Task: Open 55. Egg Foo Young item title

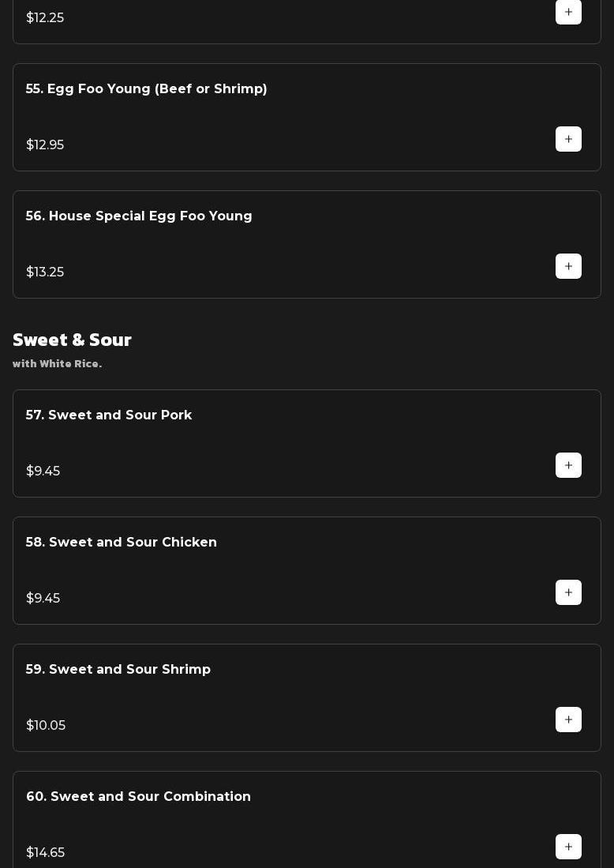Action: tap(146, 89)
